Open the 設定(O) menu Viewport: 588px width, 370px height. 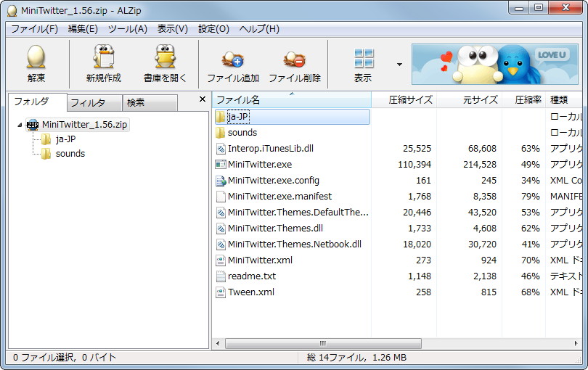pyautogui.click(x=213, y=29)
